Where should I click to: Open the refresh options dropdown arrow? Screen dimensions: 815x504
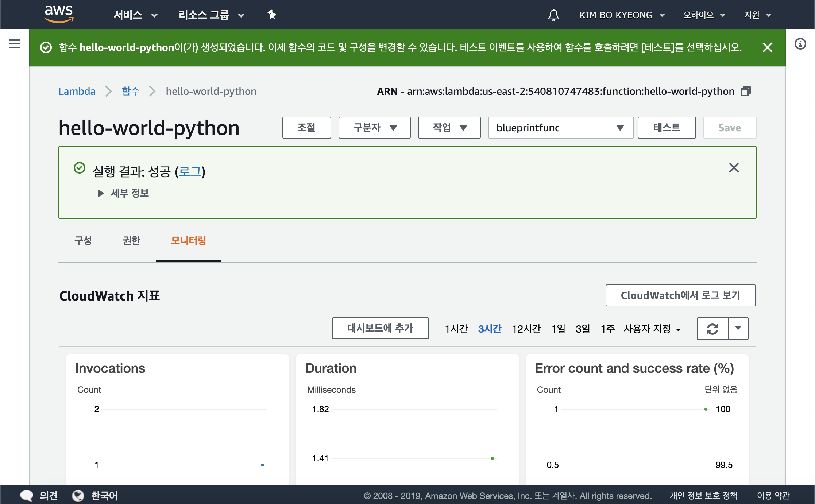click(x=738, y=329)
